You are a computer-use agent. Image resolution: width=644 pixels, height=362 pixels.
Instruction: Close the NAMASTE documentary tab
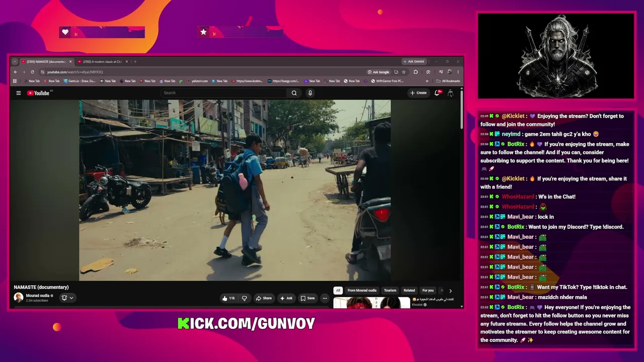pyautogui.click(x=70, y=61)
